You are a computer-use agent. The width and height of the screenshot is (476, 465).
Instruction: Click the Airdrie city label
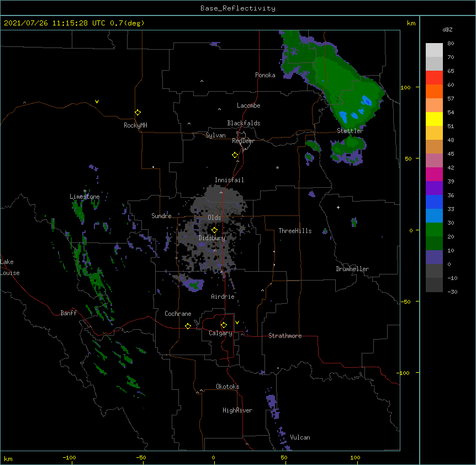[223, 297]
